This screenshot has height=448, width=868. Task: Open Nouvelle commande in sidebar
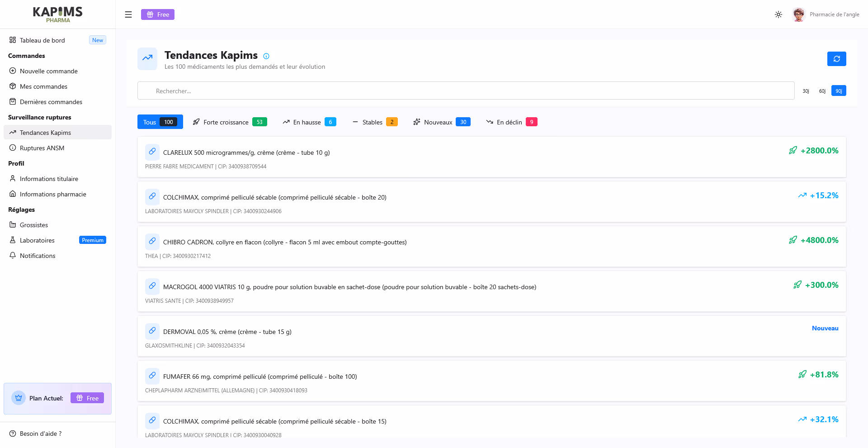point(49,71)
